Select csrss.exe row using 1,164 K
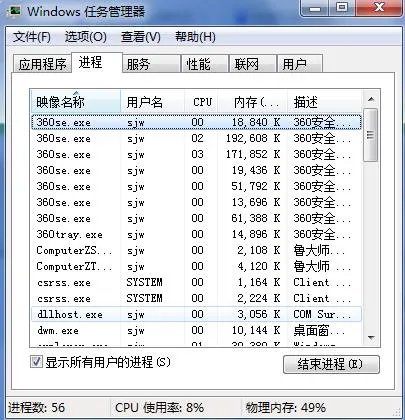The width and height of the screenshot is (405, 420). (x=196, y=282)
